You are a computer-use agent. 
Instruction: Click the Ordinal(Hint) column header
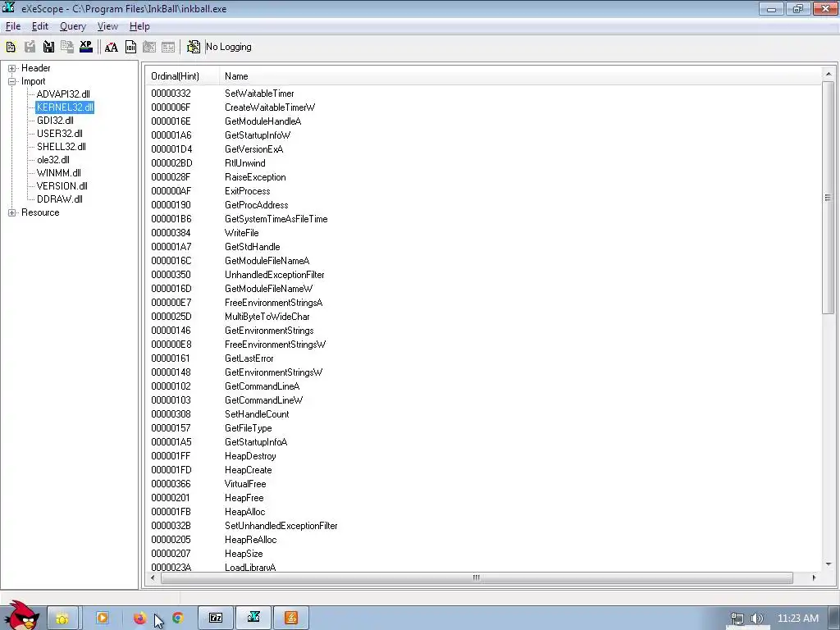183,76
